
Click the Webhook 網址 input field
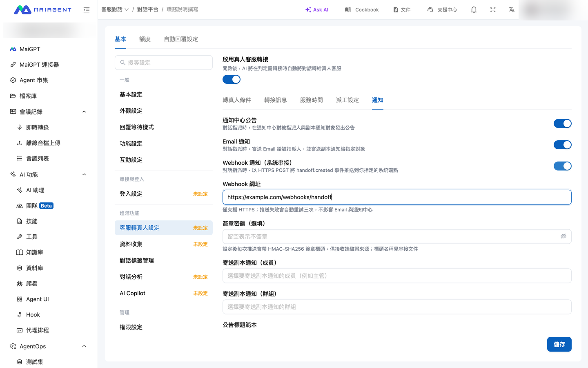click(397, 197)
